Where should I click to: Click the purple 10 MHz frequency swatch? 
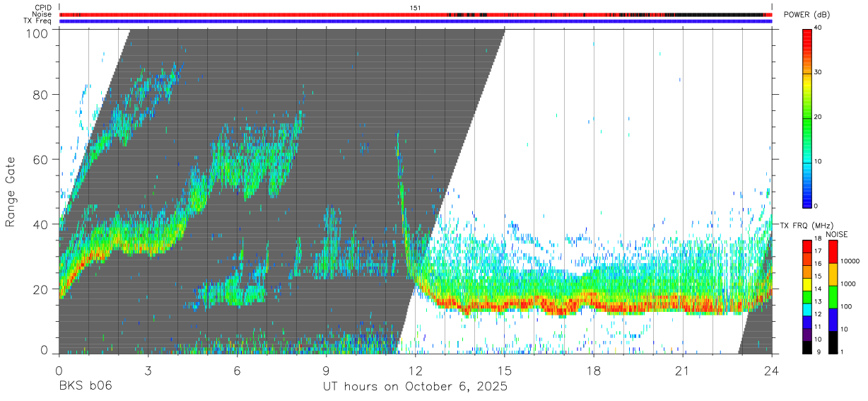807,335
